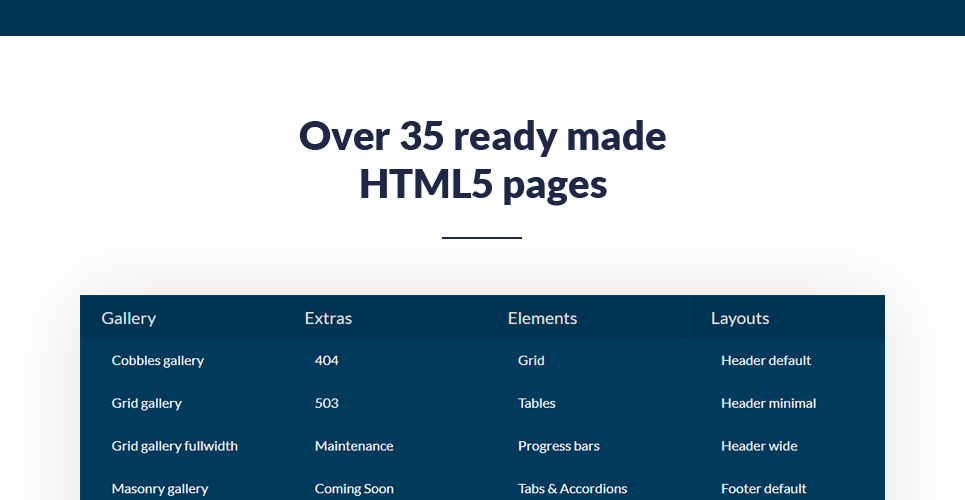This screenshot has width=965, height=500.
Task: Open Grid gallery fullwidth link
Action: (x=174, y=446)
